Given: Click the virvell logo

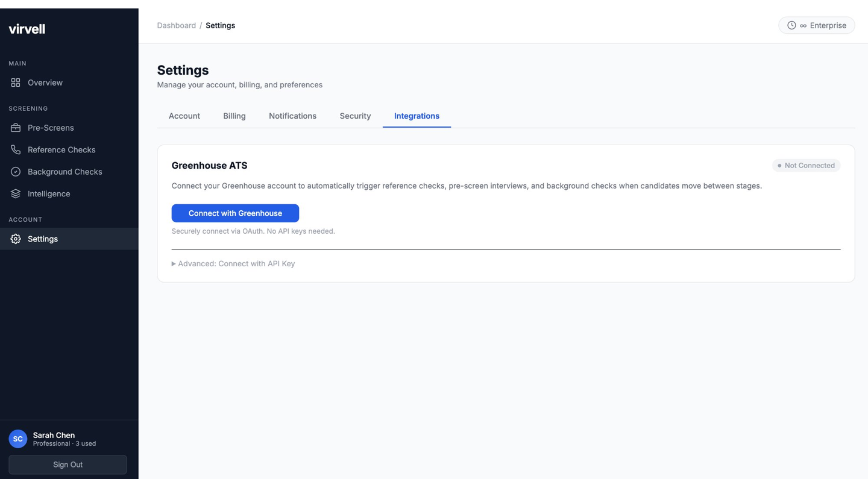Looking at the screenshot, I should (27, 29).
